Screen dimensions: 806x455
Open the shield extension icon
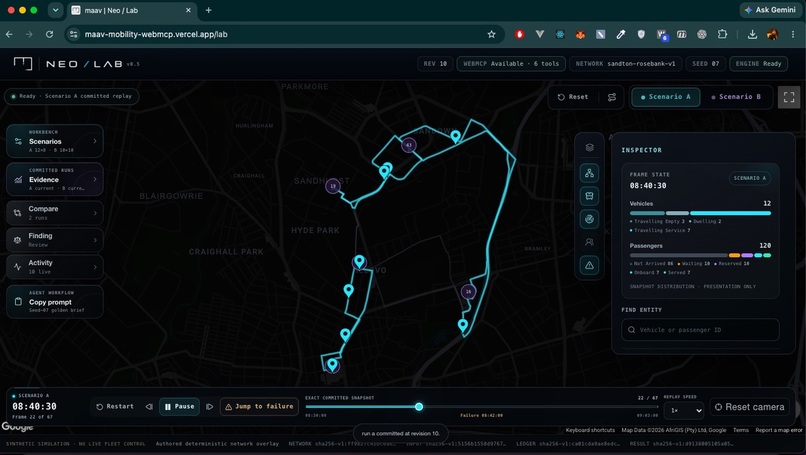pos(641,34)
